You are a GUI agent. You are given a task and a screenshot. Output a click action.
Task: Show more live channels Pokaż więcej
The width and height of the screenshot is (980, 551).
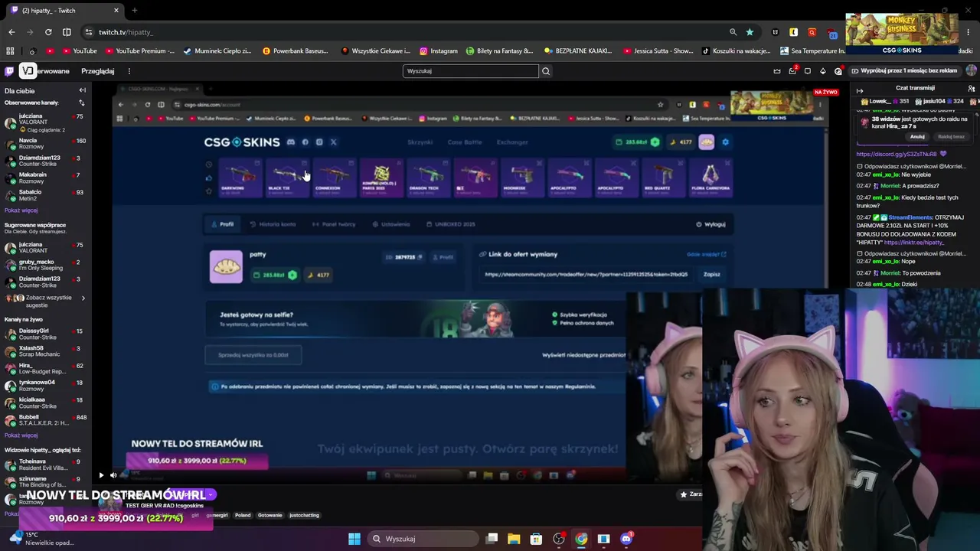click(x=21, y=435)
